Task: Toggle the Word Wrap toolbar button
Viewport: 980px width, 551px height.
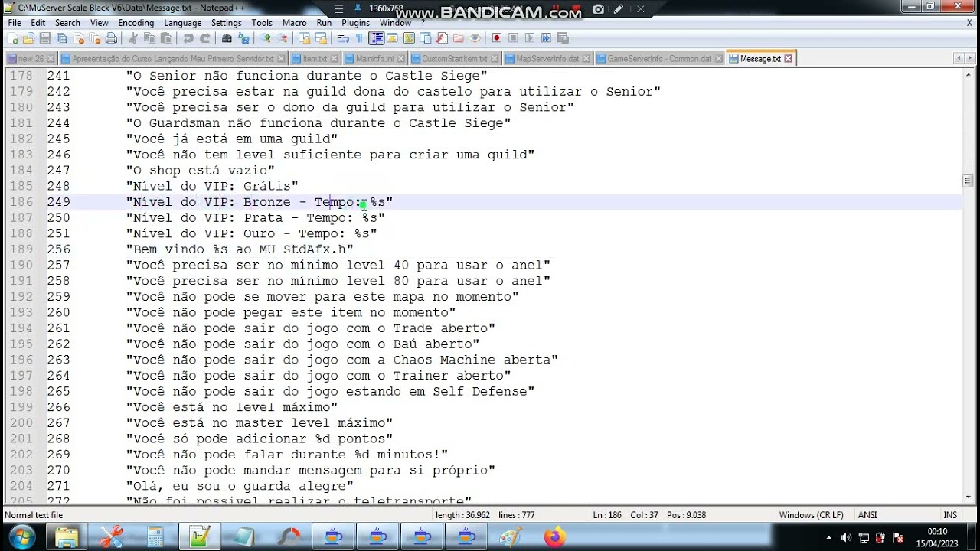Action: [343, 38]
